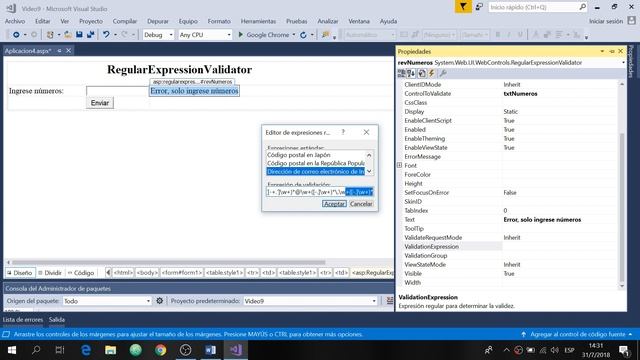The width and height of the screenshot is (640, 360).
Task: Close the Editor de expresiones dialog
Action: pos(366,132)
